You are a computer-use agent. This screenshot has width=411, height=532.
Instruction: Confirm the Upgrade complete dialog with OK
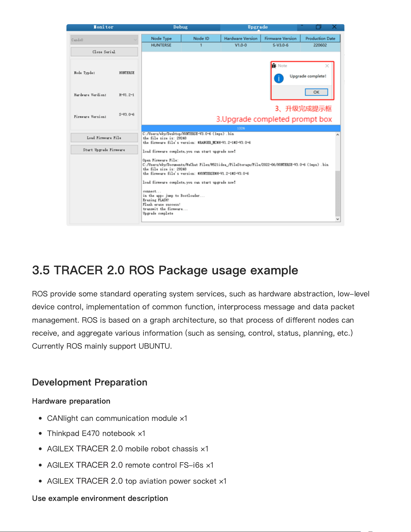click(x=316, y=92)
